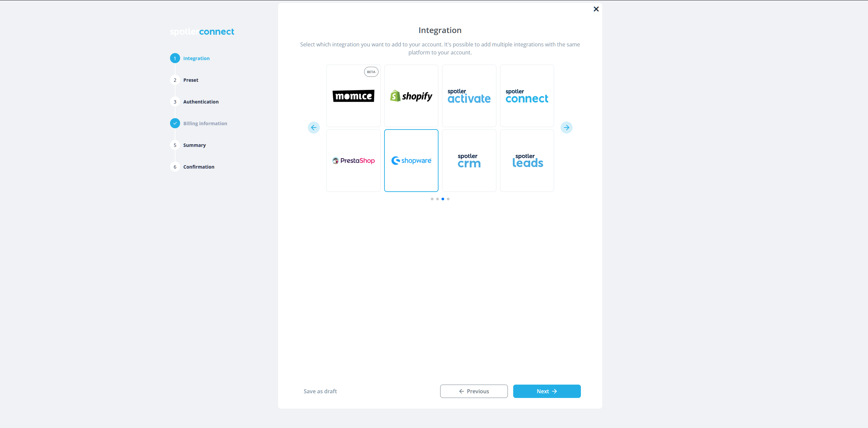
Task: Click the second carousel page dot
Action: [x=437, y=198]
